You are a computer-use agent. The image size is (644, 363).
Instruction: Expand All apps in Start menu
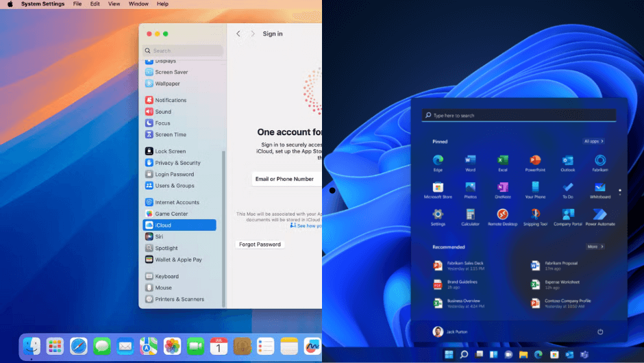pos(594,141)
